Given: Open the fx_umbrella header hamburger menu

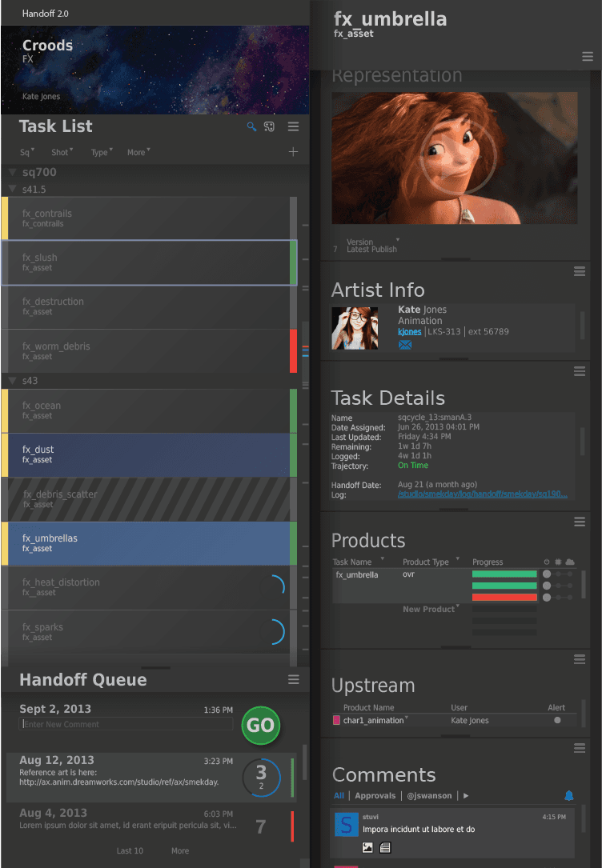Looking at the screenshot, I should [588, 57].
